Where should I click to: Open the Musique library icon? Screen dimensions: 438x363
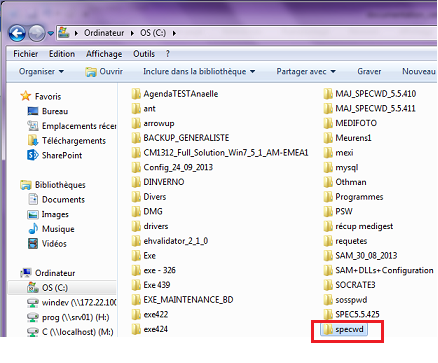tap(33, 229)
